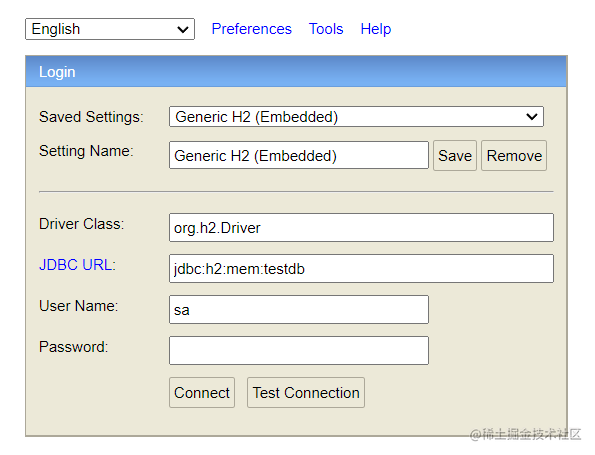Click the Driver Class label text
Viewport: 595px width, 455px height.
click(x=82, y=224)
